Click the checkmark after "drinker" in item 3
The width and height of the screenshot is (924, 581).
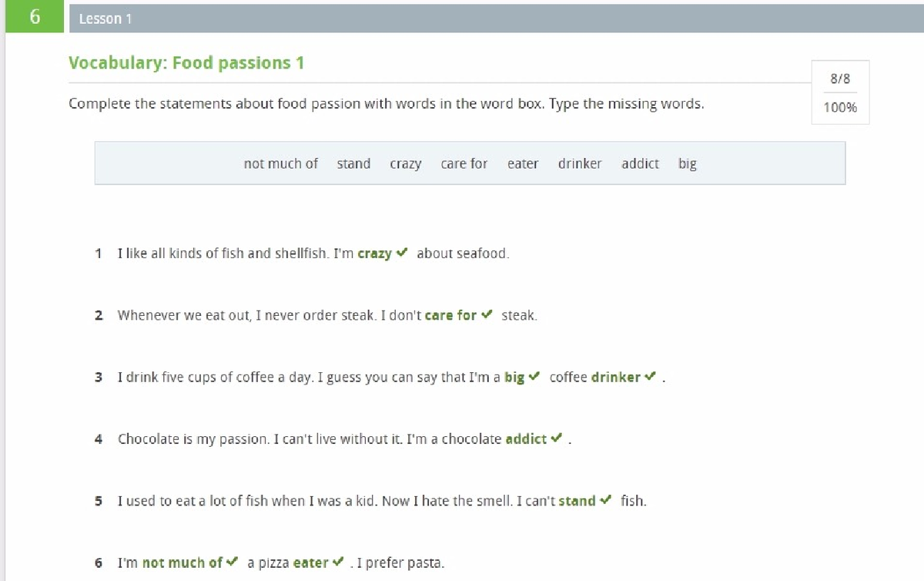pos(649,377)
